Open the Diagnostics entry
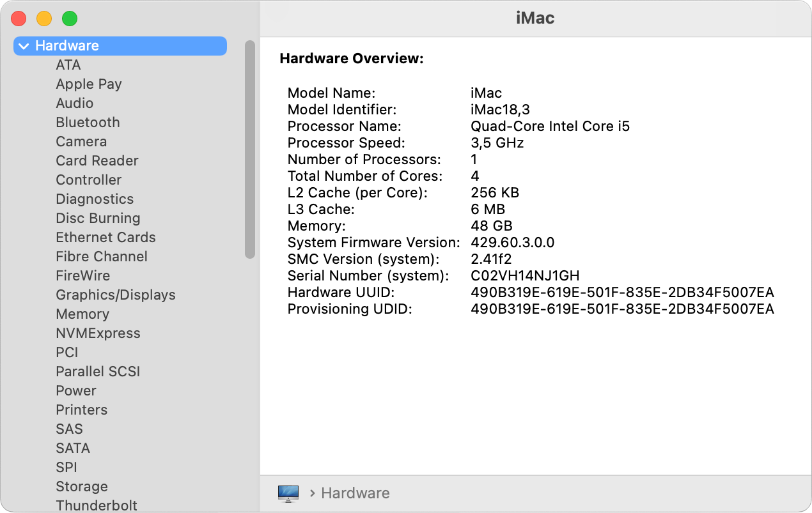Image resolution: width=812 pixels, height=513 pixels. pos(95,199)
